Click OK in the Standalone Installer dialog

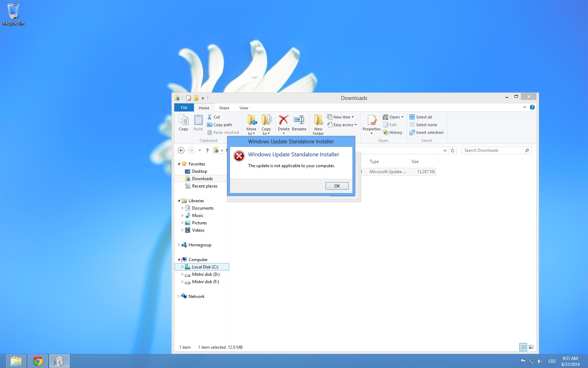[x=337, y=186]
